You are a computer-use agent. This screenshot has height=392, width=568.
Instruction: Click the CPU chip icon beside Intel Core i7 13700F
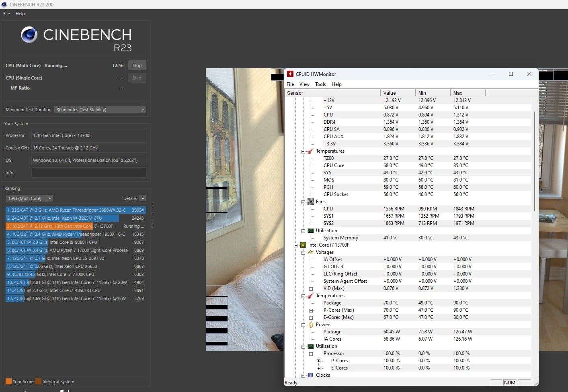(303, 245)
